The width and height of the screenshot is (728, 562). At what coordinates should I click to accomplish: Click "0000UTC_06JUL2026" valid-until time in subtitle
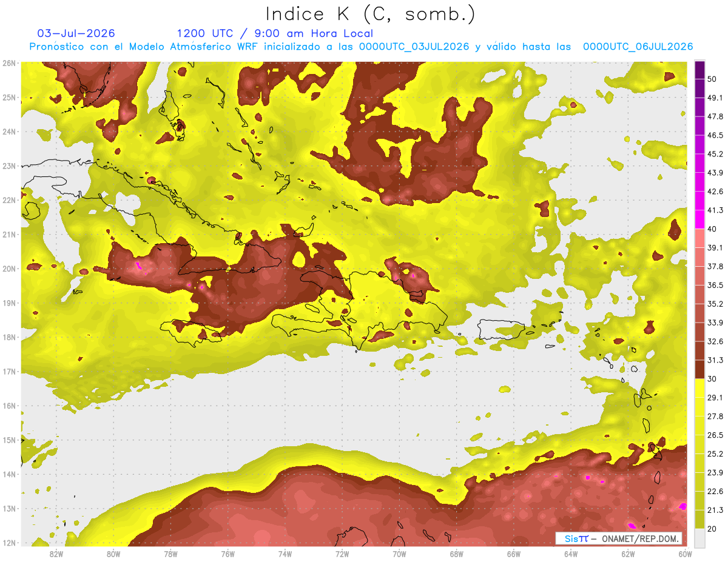coord(638,47)
